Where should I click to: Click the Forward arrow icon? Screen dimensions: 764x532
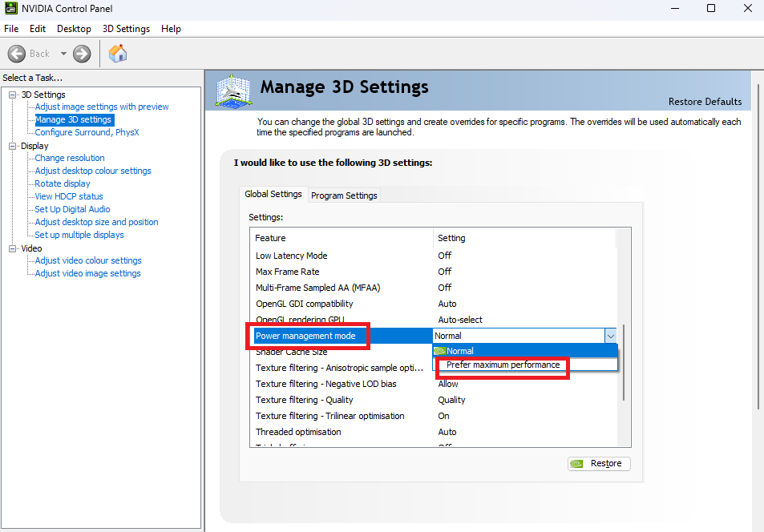82,54
